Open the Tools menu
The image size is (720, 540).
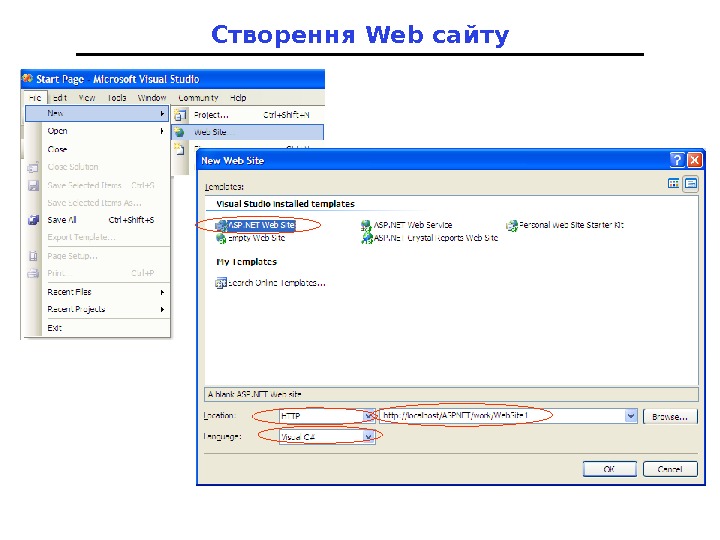[117, 98]
